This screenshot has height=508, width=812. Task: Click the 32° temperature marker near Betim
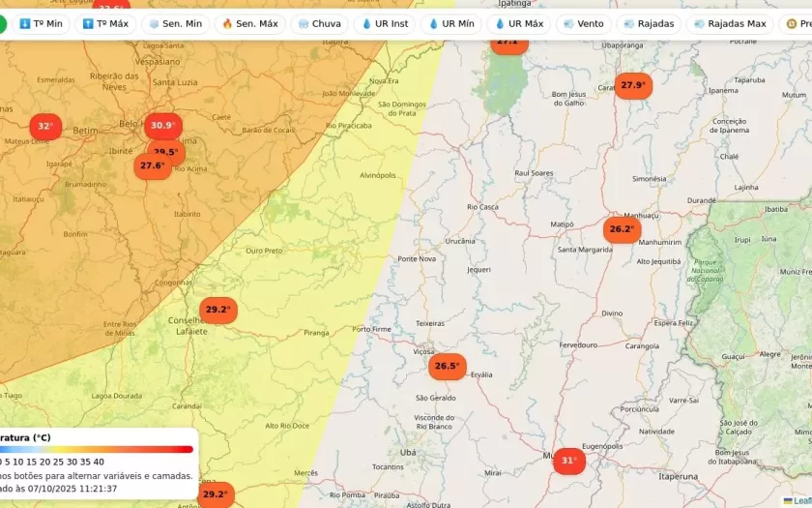(45, 127)
